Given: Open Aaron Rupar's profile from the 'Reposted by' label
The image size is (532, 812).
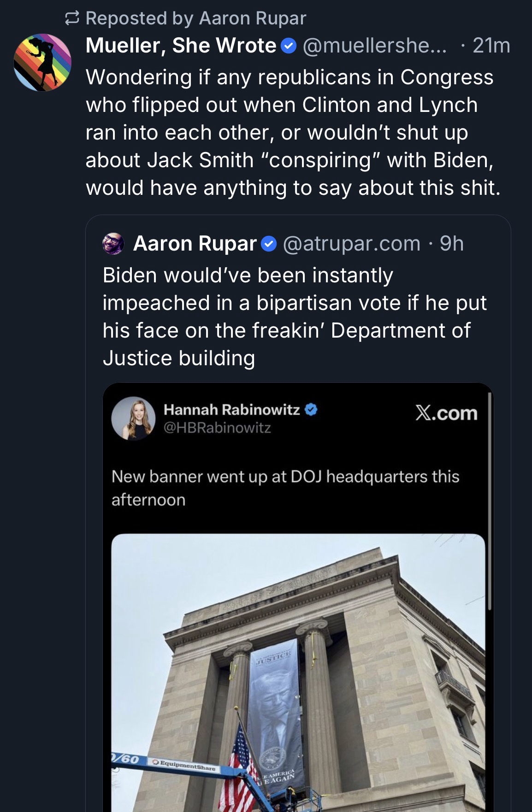Looking at the screenshot, I should tap(252, 18).
